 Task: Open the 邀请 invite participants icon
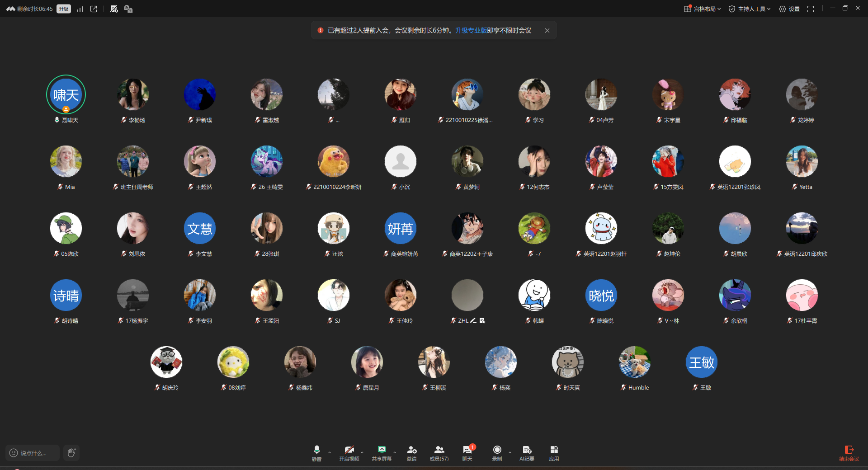(411, 452)
